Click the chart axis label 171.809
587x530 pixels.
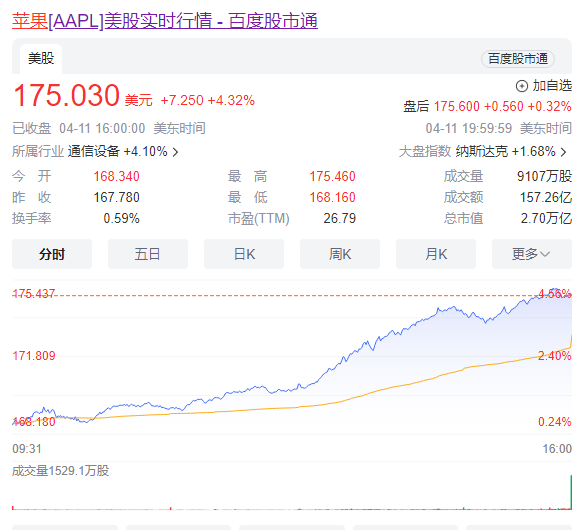click(34, 356)
